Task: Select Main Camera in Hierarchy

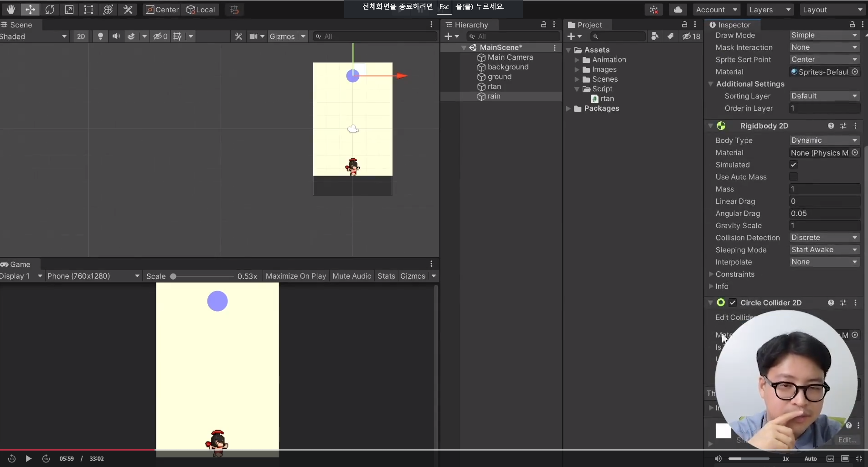Action: click(510, 57)
